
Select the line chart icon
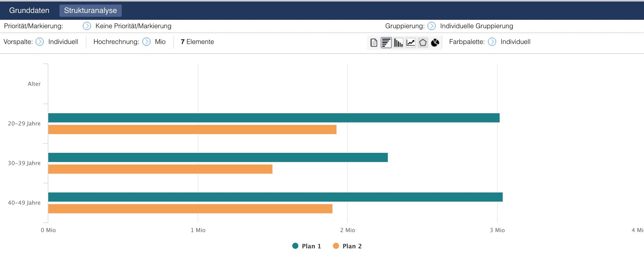[x=411, y=42]
